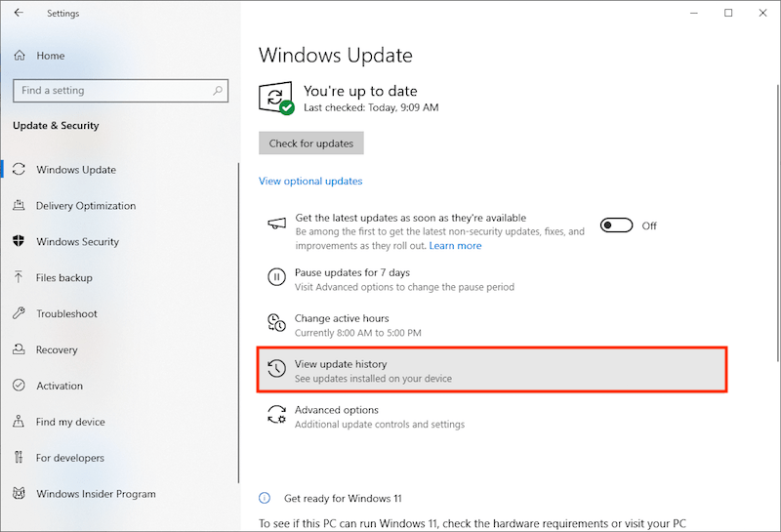Click the Learn more link
This screenshot has width=781, height=532.
point(455,246)
